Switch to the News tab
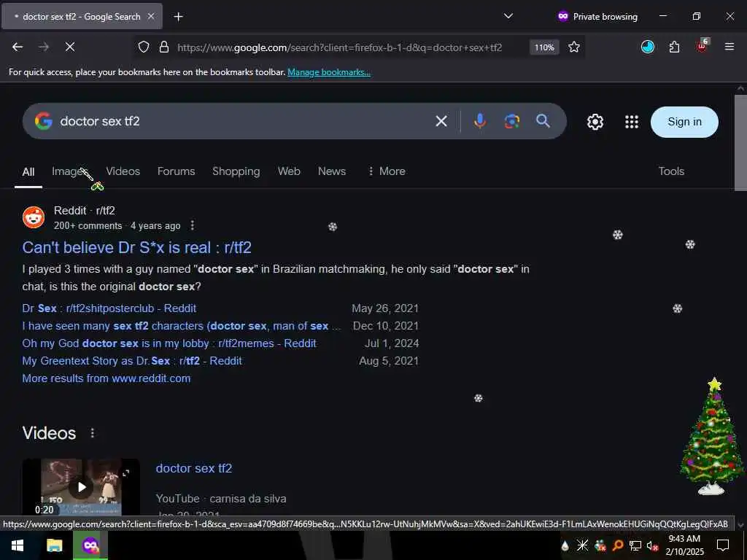747x560 pixels. 332,171
